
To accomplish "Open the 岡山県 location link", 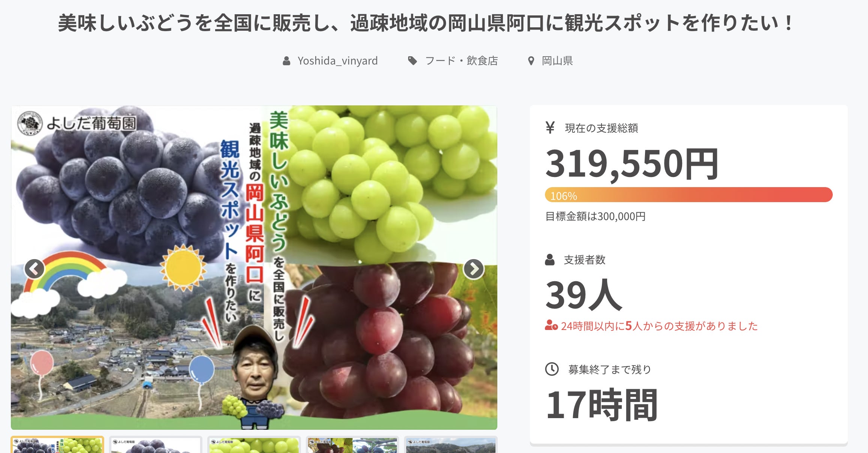I will 557,61.
